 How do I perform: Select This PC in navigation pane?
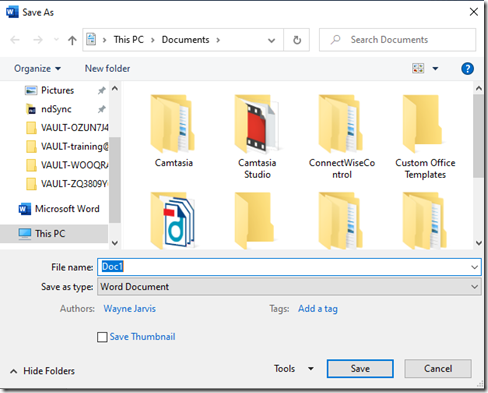[x=54, y=234]
